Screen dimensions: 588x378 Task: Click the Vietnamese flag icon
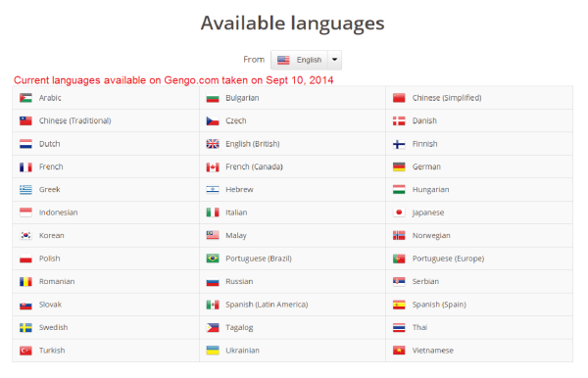(399, 351)
